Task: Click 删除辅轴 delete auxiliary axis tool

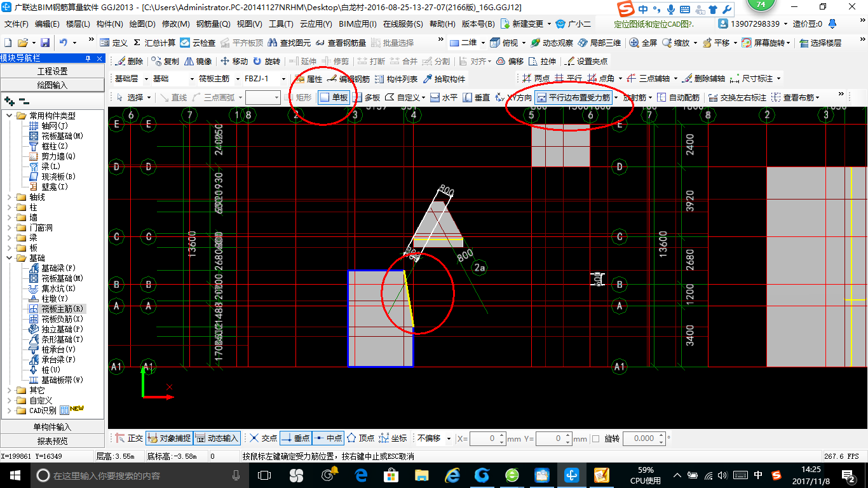Action: pos(703,79)
